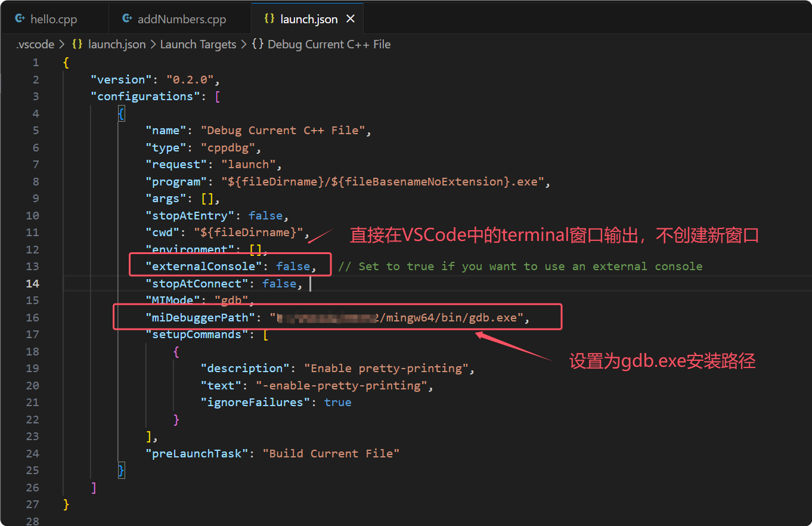
Task: Click the "${fileDirname}" cwd value
Action: pos(248,232)
